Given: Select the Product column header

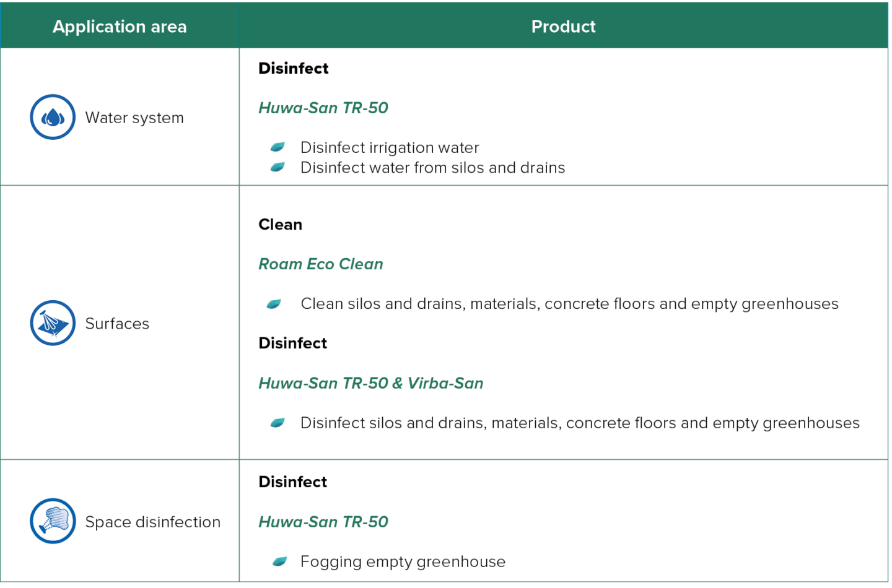Looking at the screenshot, I should click(564, 27).
